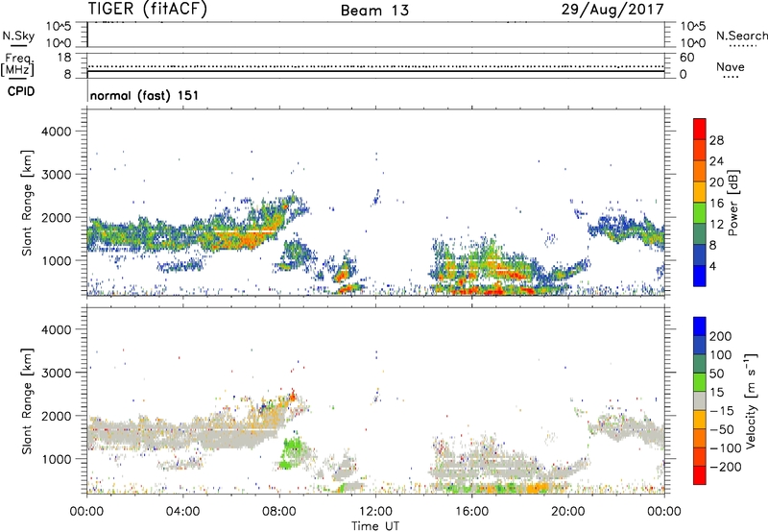Screen dimensions: 768x532
Task: Click the 4 dB tick label
Action: [713, 266]
